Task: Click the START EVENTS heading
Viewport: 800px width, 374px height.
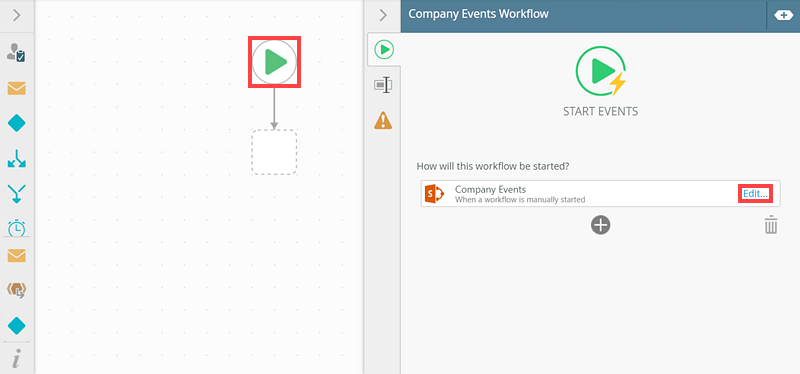Action: pyautogui.click(x=601, y=111)
